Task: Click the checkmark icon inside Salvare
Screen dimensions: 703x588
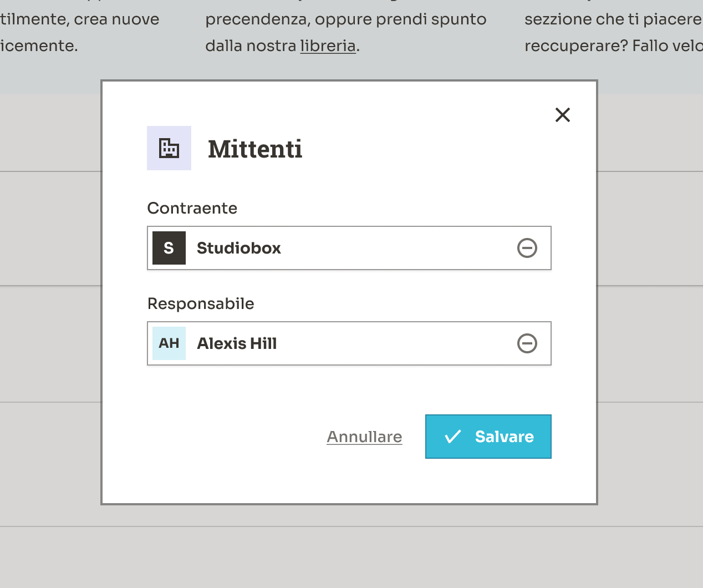Action: pos(453,437)
